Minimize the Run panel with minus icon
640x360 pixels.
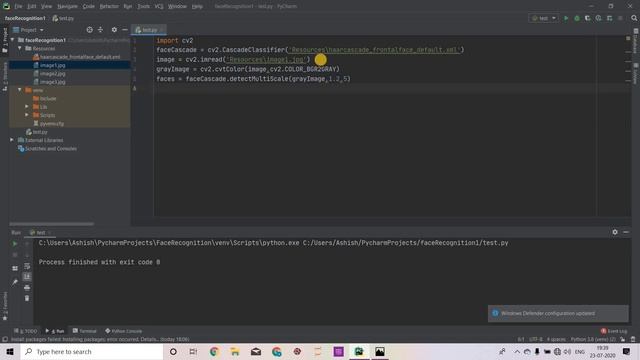click(626, 232)
